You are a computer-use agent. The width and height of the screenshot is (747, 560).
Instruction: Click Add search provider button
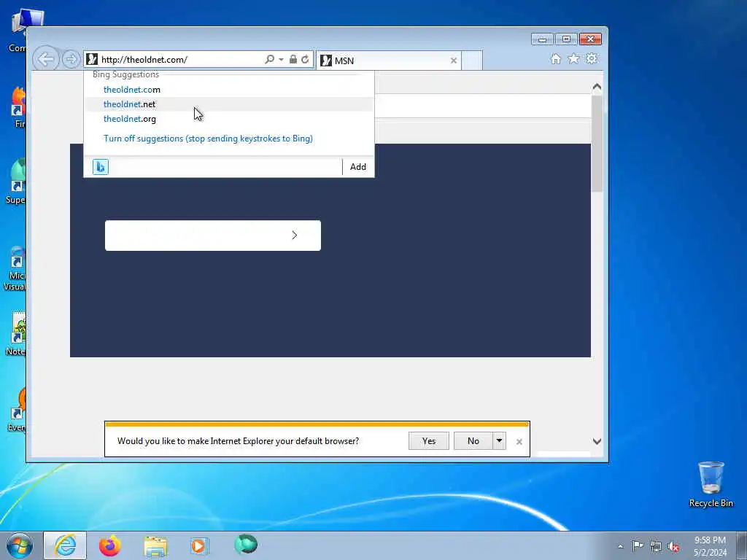click(358, 167)
